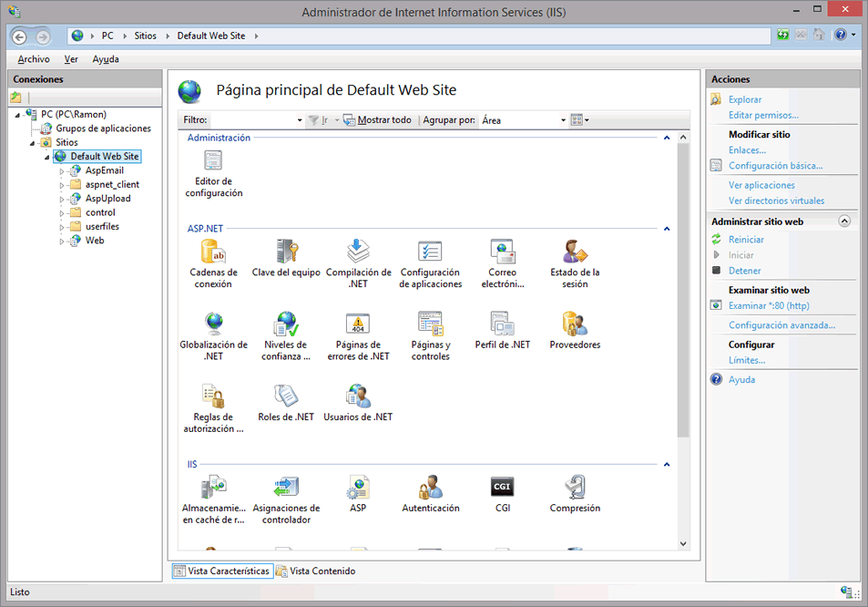Click the back navigation arrow
This screenshot has width=868, height=607.
[19, 37]
